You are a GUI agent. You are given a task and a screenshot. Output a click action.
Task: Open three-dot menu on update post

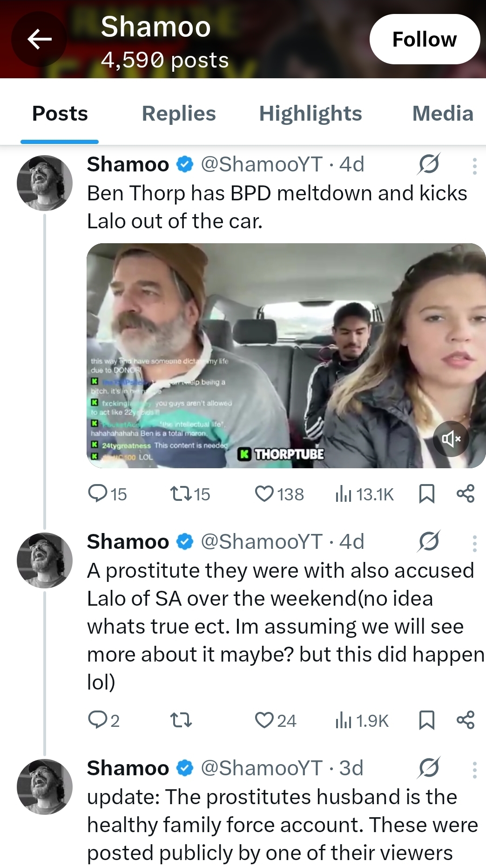(x=474, y=770)
